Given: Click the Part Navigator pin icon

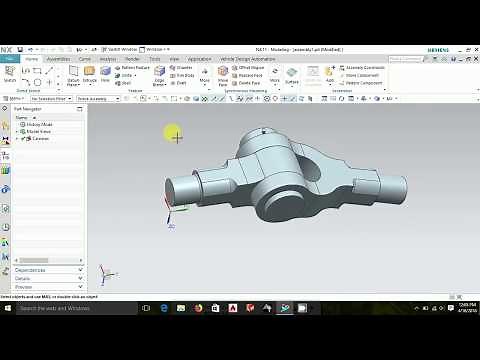Looking at the screenshot, I should [80, 109].
